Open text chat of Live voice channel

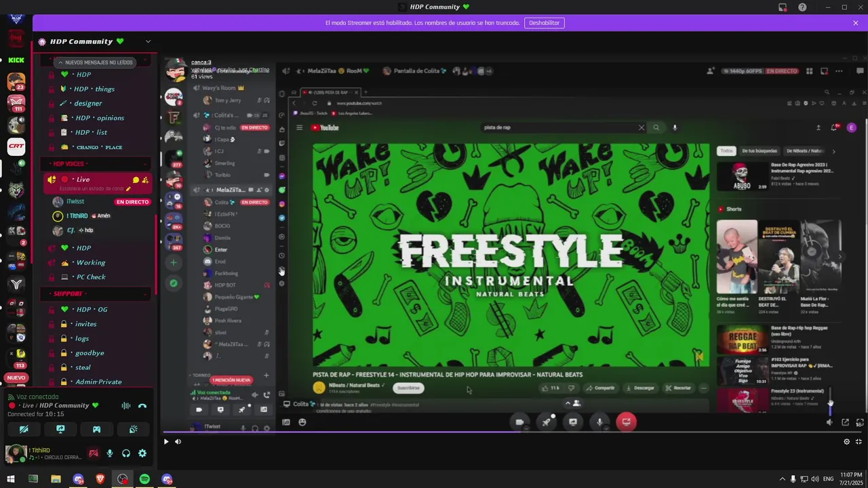136,180
